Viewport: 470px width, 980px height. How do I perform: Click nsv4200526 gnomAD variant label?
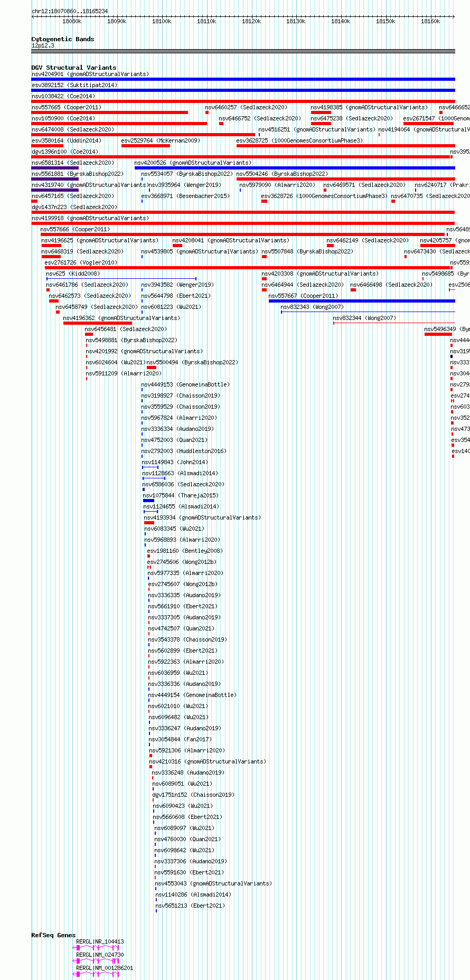coord(193,163)
